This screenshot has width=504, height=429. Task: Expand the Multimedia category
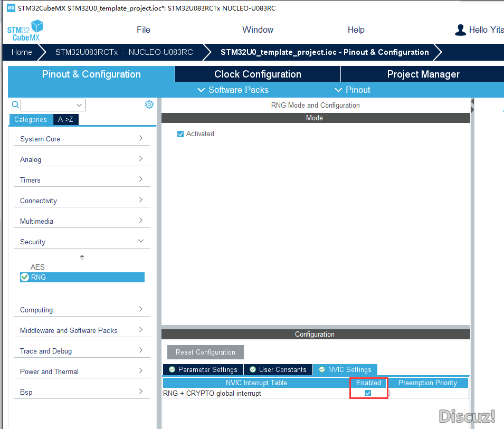click(x=82, y=221)
